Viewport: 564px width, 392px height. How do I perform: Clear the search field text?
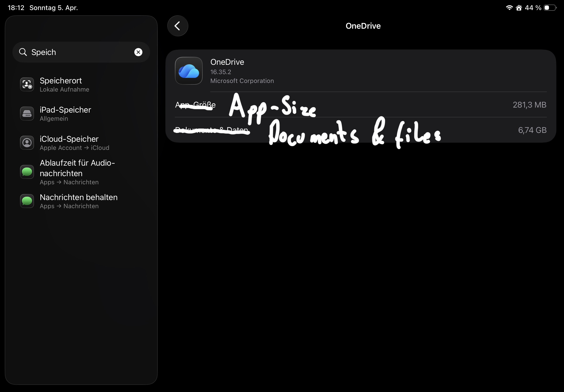point(138,52)
